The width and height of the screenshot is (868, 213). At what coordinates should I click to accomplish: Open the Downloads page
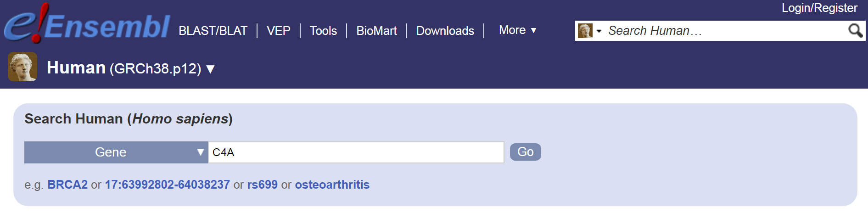pos(445,31)
